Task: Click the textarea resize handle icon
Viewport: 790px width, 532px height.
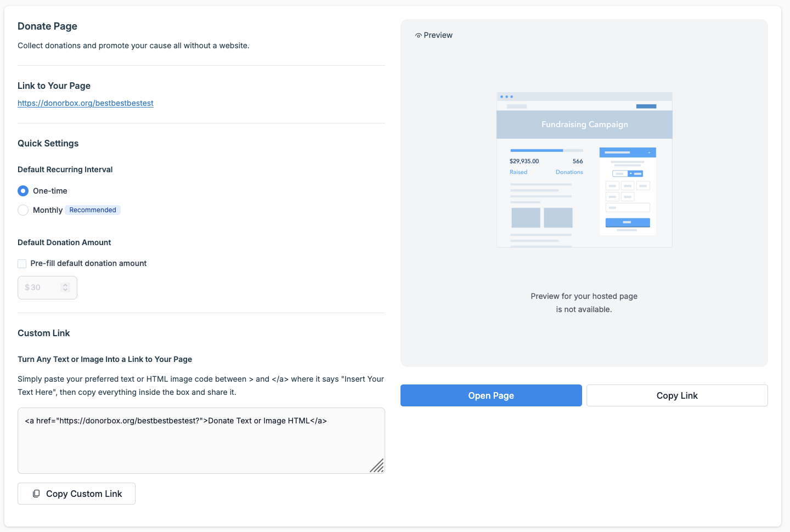Action: pos(377,466)
